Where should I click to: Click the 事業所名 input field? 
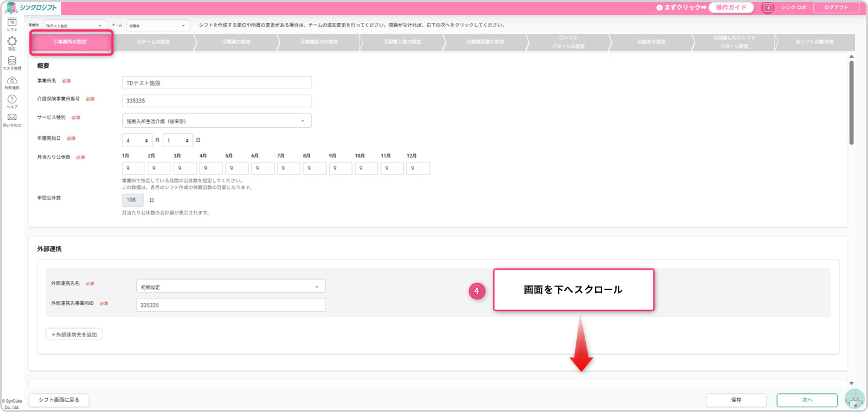[x=216, y=83]
